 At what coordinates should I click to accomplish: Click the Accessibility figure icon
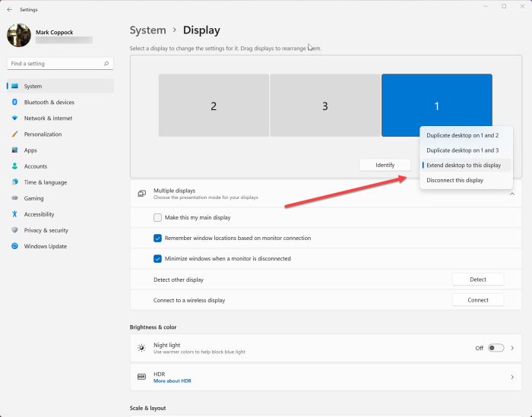click(x=14, y=214)
